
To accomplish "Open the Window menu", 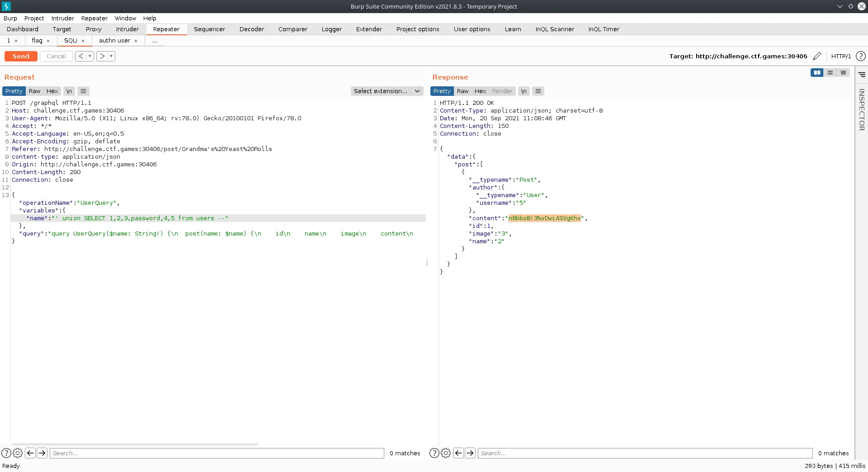I will point(125,18).
